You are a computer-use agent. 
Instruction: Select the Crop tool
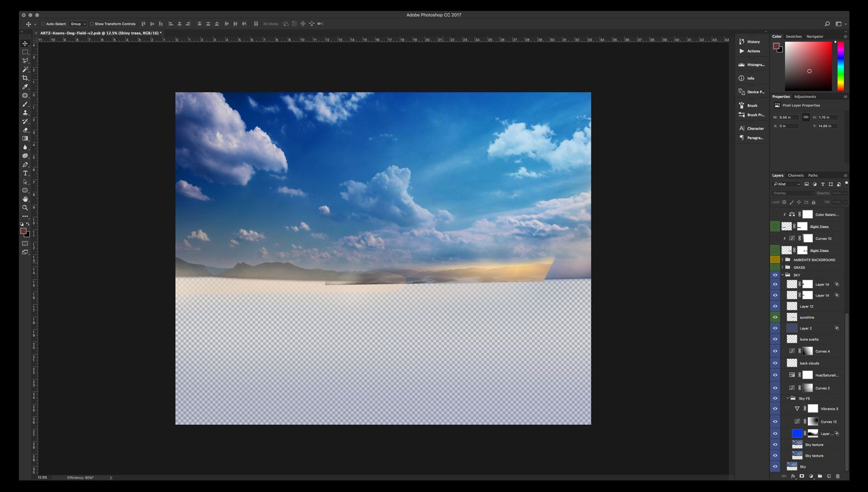tap(25, 78)
